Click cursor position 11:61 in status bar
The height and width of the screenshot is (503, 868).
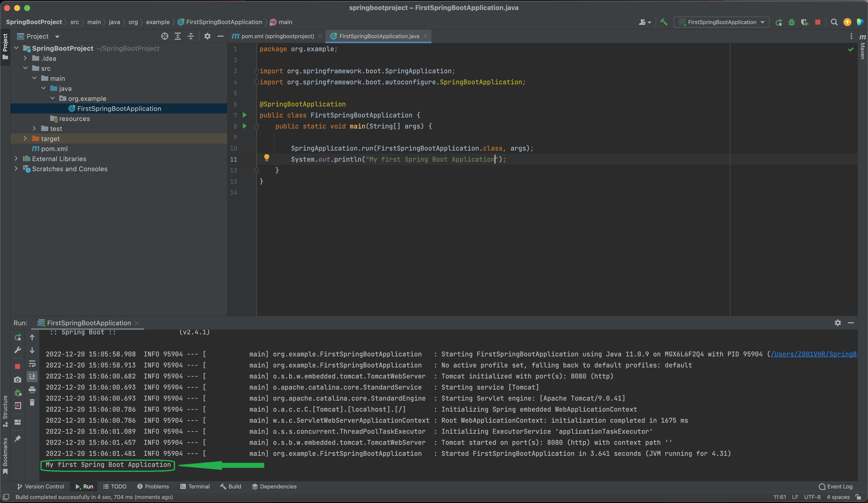(x=780, y=497)
